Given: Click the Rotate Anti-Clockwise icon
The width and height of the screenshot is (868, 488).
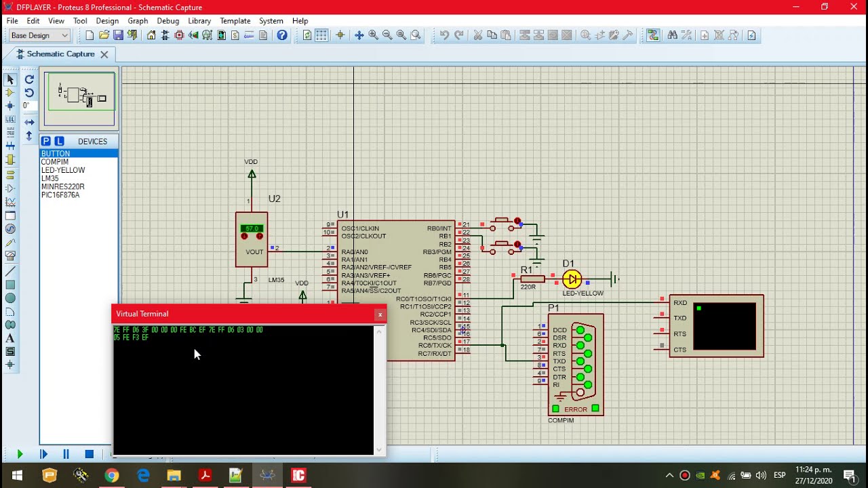Looking at the screenshot, I should point(29,93).
